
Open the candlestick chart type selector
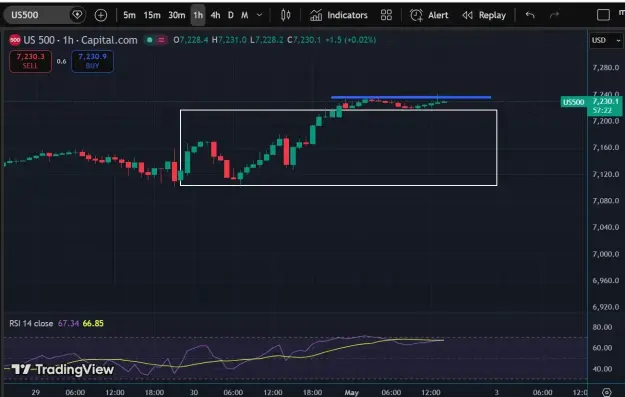(x=285, y=15)
